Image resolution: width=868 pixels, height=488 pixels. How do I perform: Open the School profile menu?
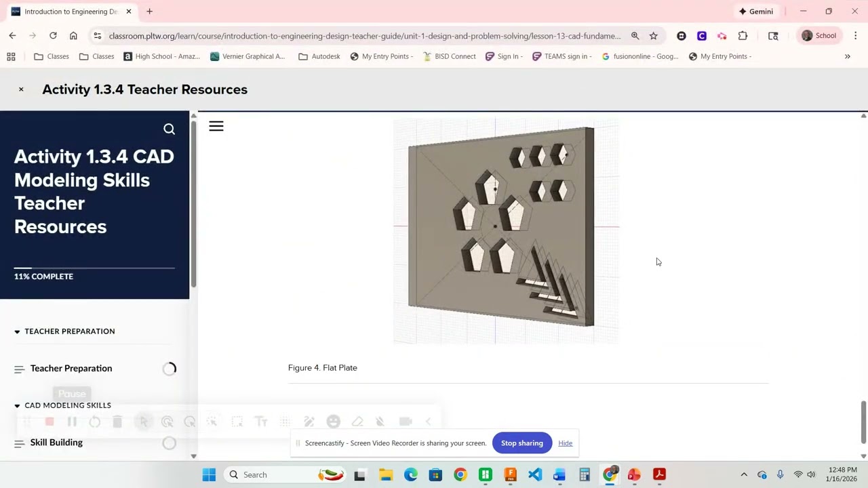coord(819,36)
